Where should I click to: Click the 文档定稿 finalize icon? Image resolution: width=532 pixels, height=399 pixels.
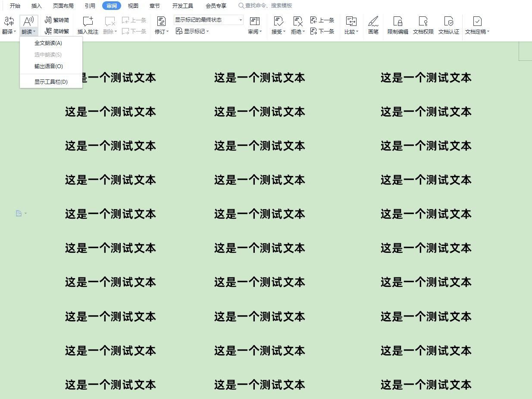click(x=477, y=22)
